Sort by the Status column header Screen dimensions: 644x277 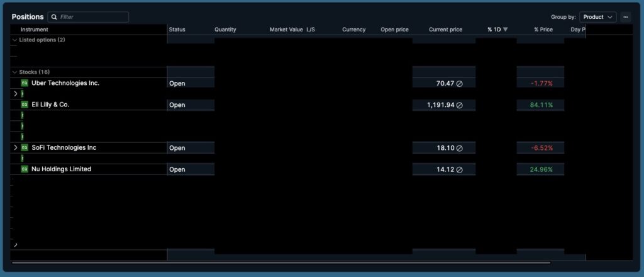177,30
